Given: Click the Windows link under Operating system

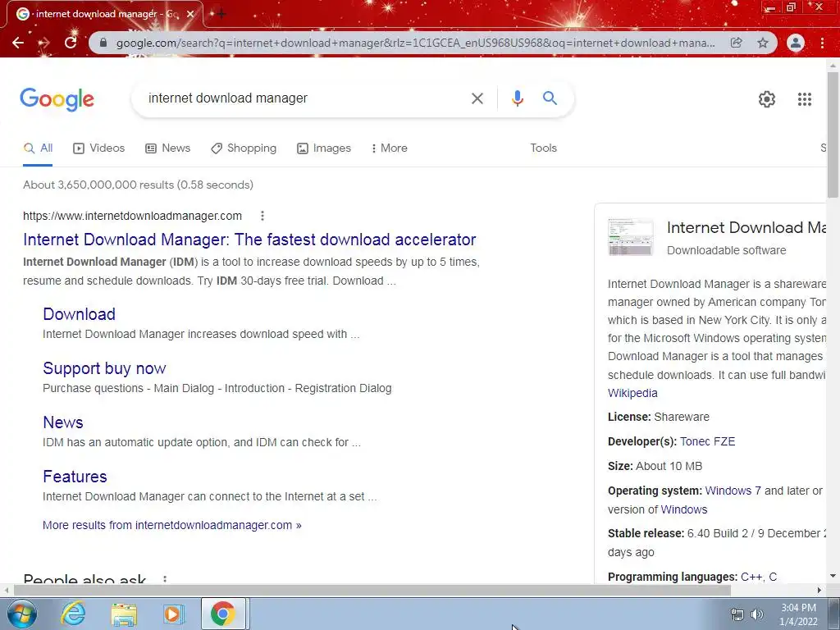Looking at the screenshot, I should point(683,509).
